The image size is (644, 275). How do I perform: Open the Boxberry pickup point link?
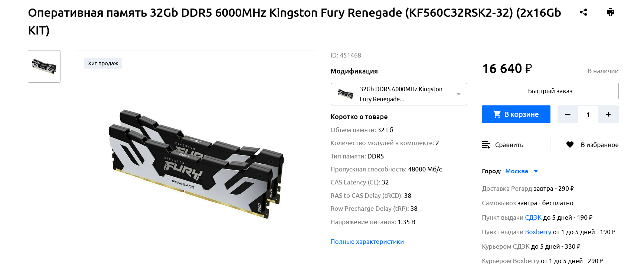pos(538,232)
